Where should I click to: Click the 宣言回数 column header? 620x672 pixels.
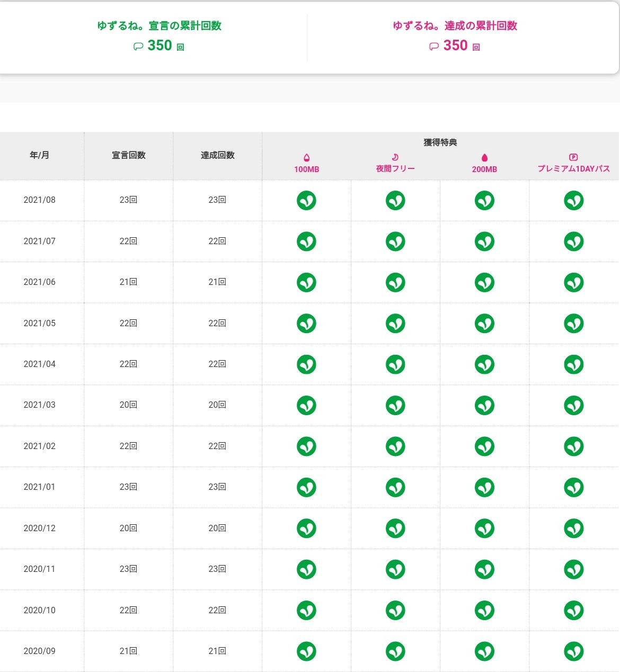coord(128,155)
